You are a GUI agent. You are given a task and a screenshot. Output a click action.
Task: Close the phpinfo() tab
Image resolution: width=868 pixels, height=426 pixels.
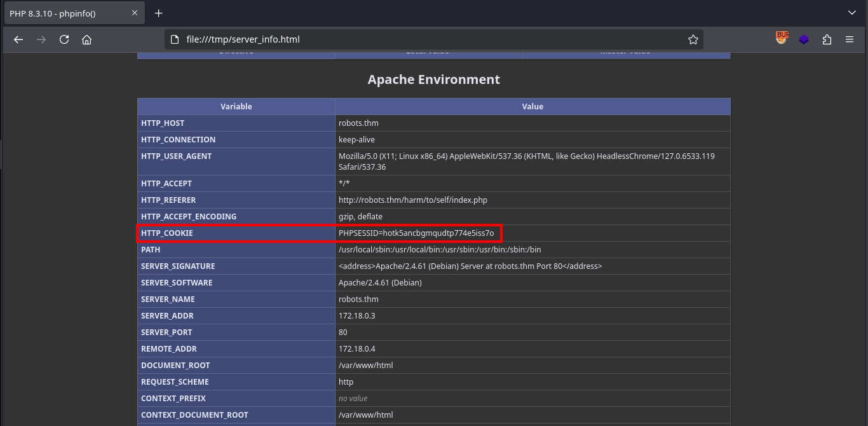coord(135,13)
